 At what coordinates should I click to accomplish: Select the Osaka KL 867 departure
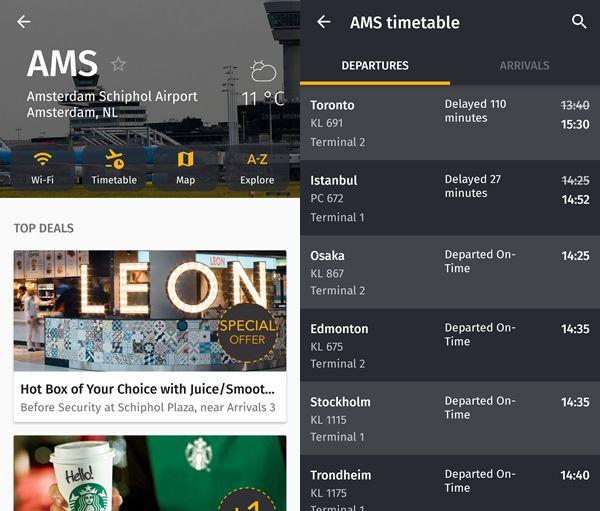click(450, 272)
